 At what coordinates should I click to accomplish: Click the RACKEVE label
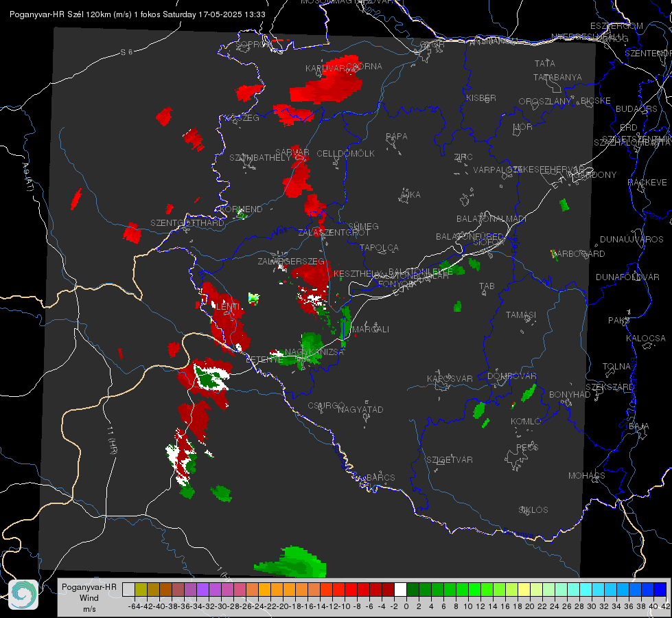coord(647,183)
